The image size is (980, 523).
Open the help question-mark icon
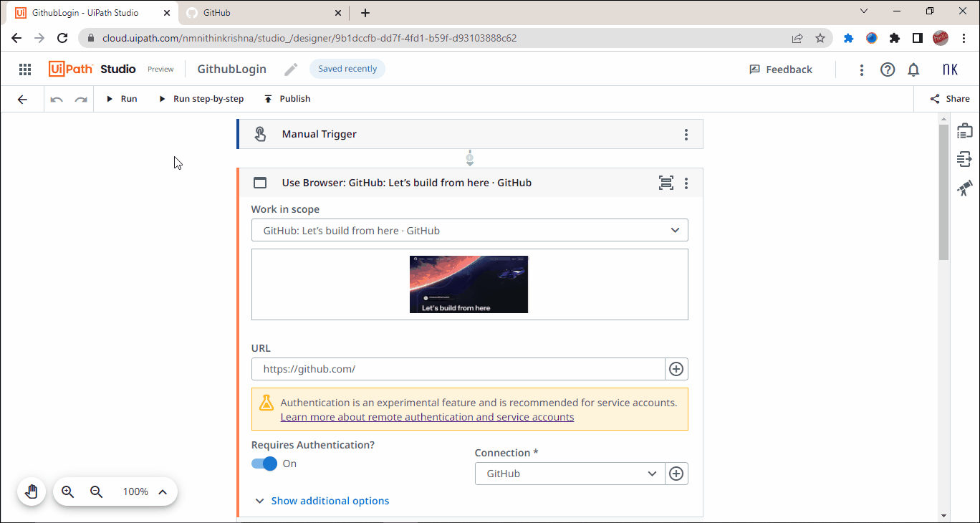coord(888,69)
